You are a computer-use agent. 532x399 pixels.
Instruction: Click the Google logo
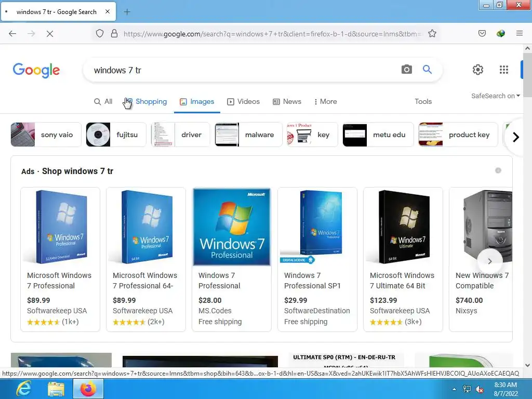tap(36, 70)
